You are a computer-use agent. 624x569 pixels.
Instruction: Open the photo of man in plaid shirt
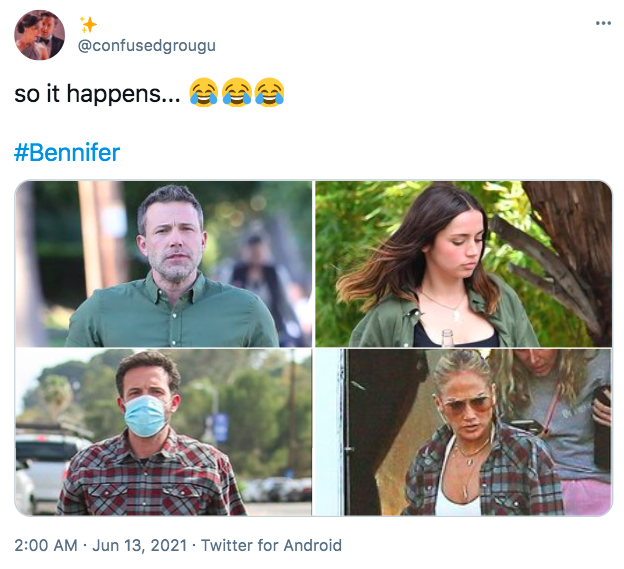click(x=164, y=433)
